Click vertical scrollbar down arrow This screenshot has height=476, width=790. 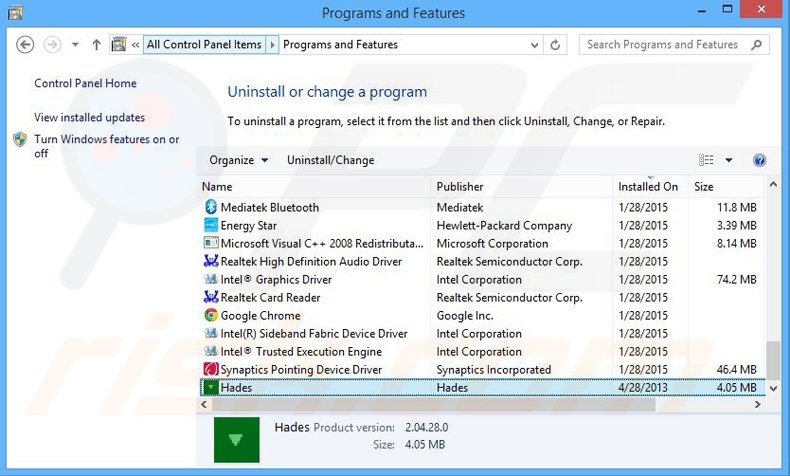[773, 388]
